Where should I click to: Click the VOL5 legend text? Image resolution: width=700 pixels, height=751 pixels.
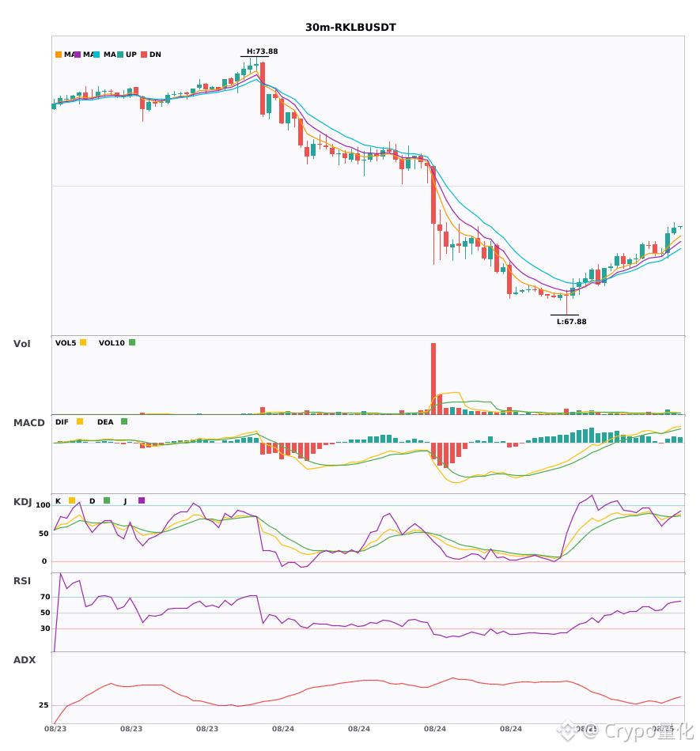point(66,343)
